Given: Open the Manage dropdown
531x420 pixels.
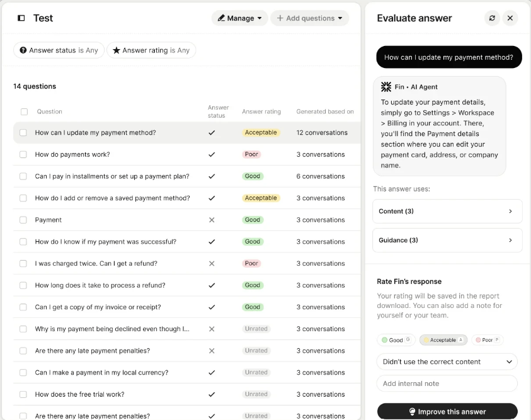Looking at the screenshot, I should coord(239,18).
